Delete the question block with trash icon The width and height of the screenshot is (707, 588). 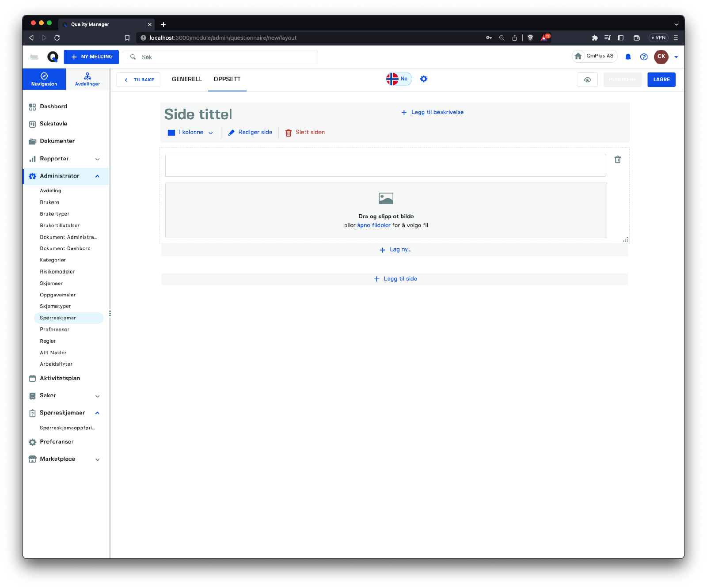[x=618, y=159]
